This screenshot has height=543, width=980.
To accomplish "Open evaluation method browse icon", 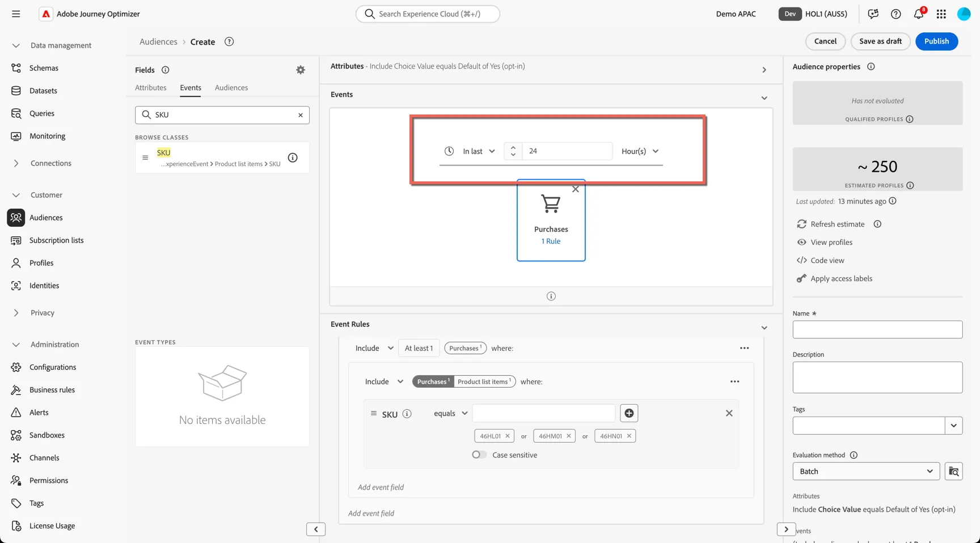I will [x=954, y=471].
